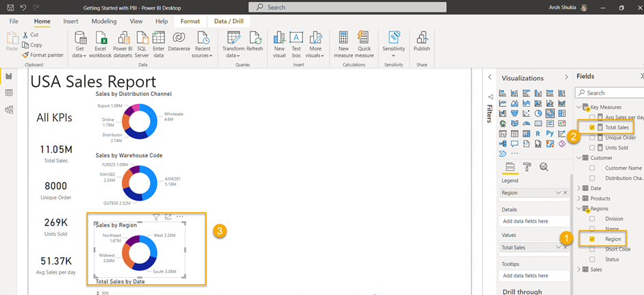Open the Help tab
Viewport: 644px width, 295px height.
click(162, 21)
